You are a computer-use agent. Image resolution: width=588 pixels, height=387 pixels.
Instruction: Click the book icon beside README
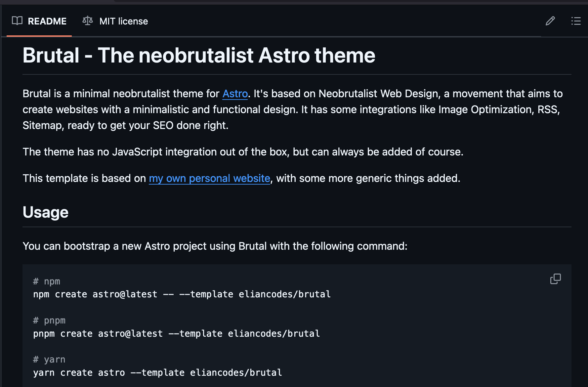[x=17, y=21]
